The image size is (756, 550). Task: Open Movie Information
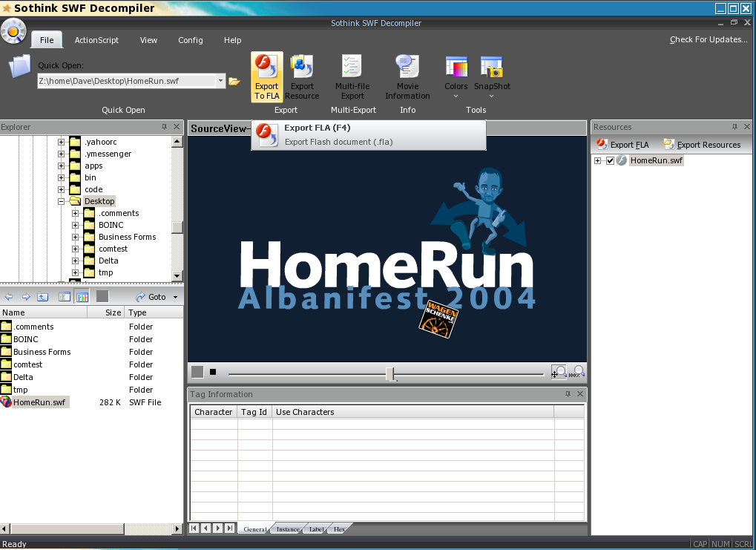407,76
